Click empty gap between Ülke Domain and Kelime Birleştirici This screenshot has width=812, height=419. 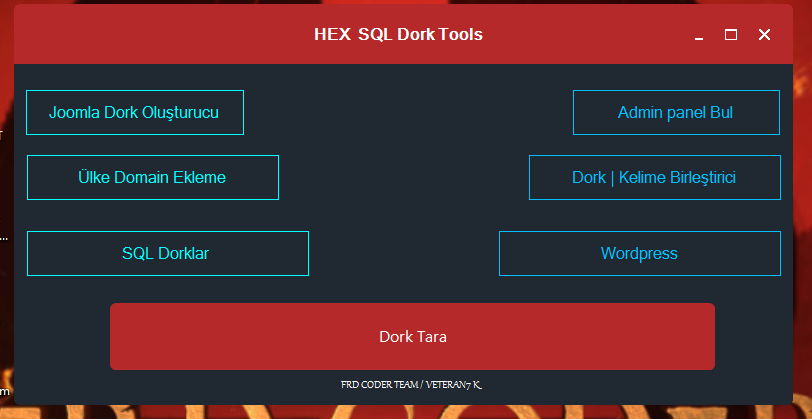point(403,177)
